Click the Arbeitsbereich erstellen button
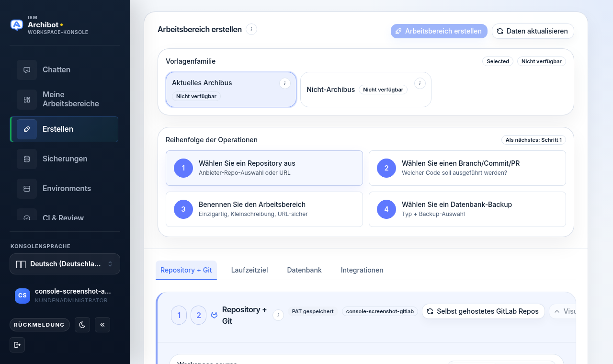613x364 pixels. (x=439, y=31)
